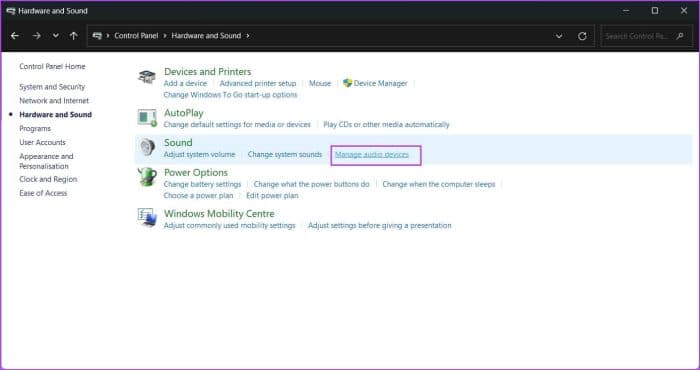Image resolution: width=700 pixels, height=370 pixels.
Task: Open Device Manager link
Action: 380,83
